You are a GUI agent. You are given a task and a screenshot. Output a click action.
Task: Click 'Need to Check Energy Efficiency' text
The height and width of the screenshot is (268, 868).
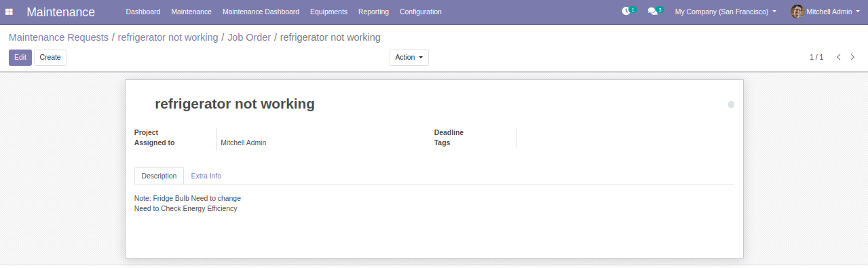[186, 208]
